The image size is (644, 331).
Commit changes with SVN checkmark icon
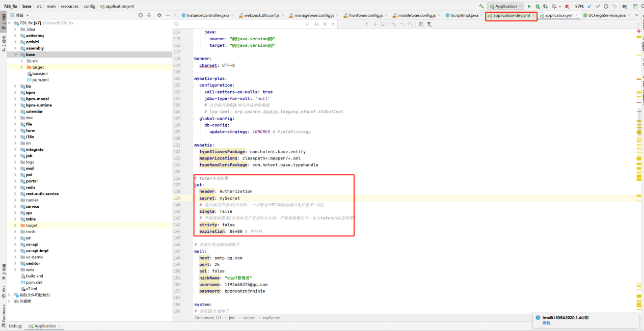(x=598, y=6)
